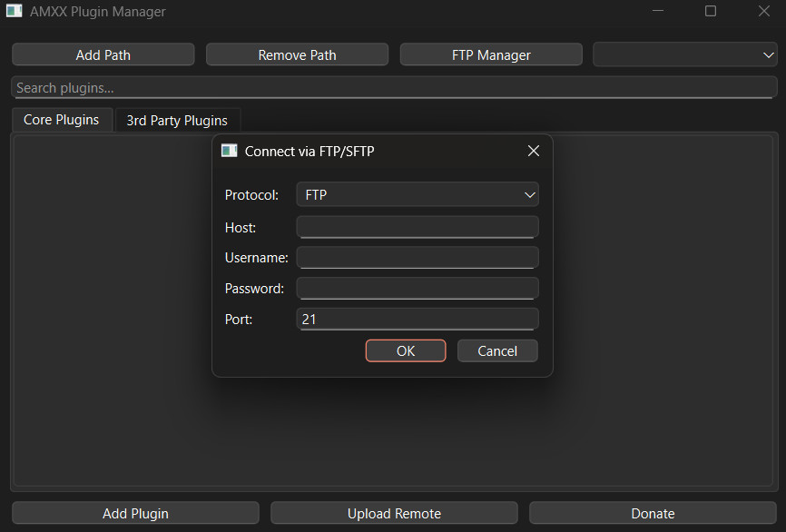
Task: Open the FTP Manager
Action: coord(490,54)
